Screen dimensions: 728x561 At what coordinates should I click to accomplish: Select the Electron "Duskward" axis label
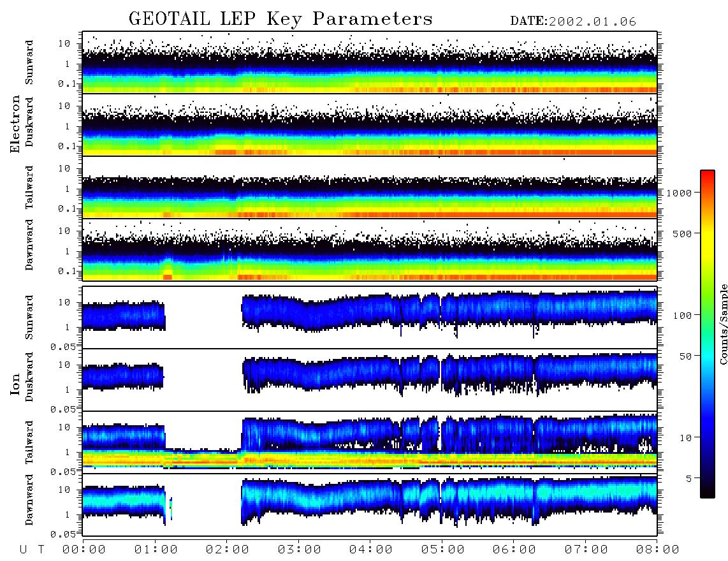click(x=29, y=122)
